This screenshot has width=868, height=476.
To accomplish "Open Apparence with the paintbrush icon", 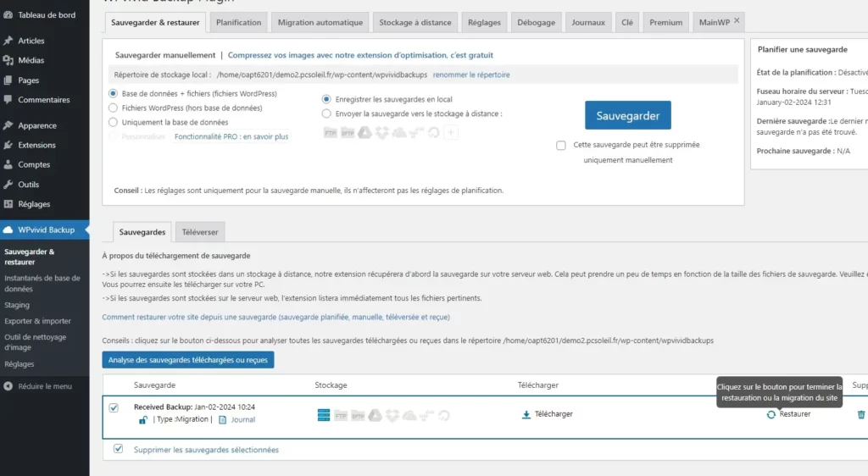I will point(8,125).
